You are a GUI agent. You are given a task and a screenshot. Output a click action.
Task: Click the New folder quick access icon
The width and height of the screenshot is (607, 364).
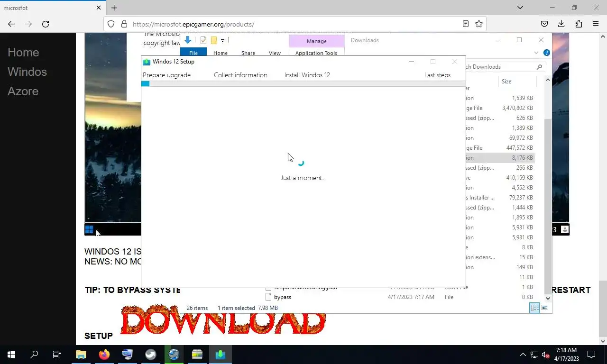pyautogui.click(x=214, y=40)
